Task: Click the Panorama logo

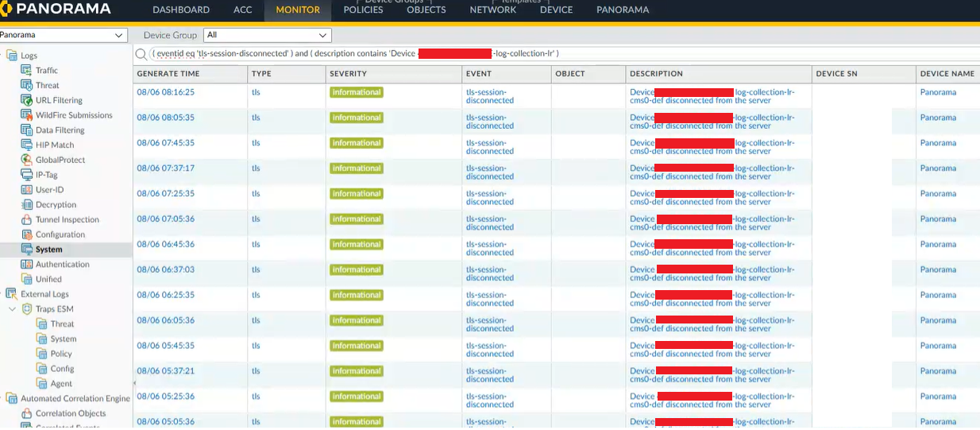Action: point(56,10)
